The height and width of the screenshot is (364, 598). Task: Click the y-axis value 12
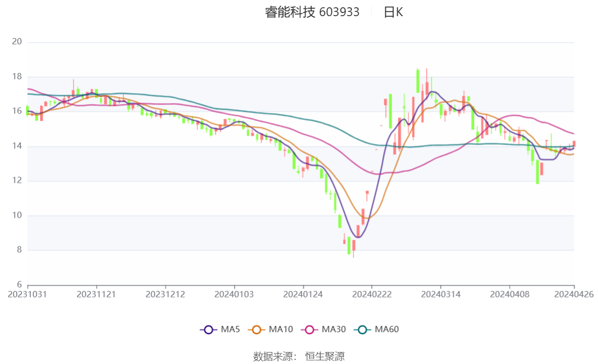tap(17, 180)
